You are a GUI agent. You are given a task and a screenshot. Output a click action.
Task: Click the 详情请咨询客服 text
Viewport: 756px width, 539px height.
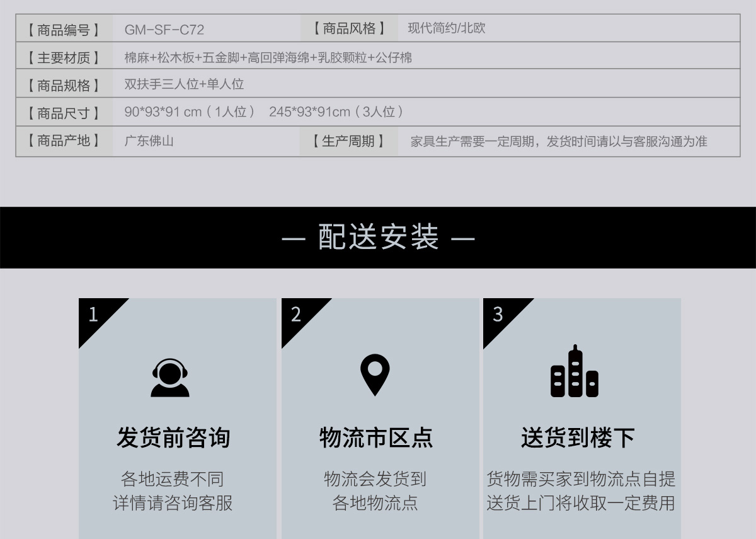173,503
